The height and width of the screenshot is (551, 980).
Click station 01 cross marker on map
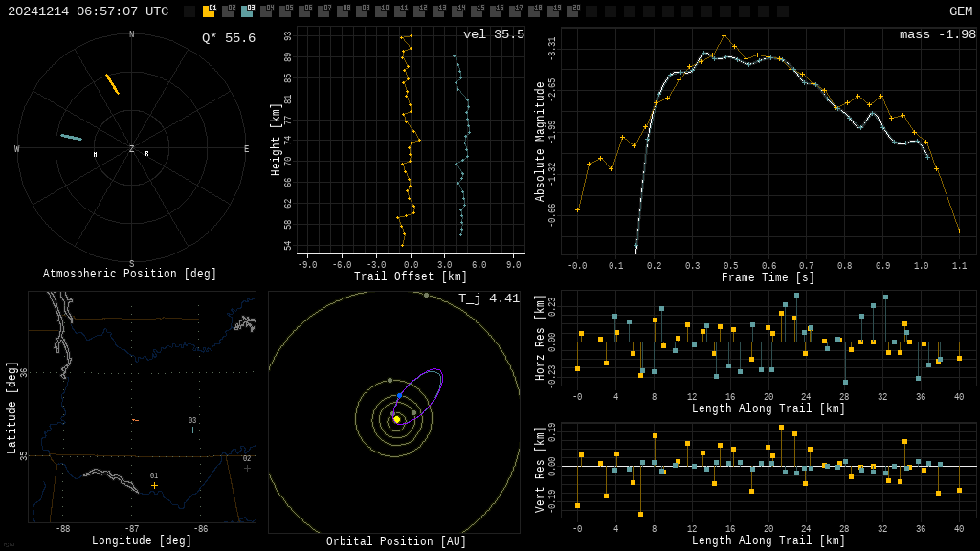tap(154, 485)
